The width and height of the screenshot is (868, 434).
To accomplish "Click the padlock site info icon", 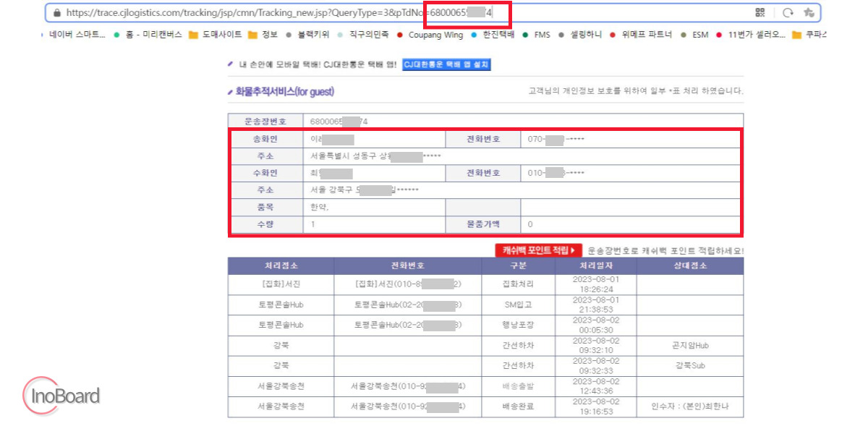I will coord(57,13).
